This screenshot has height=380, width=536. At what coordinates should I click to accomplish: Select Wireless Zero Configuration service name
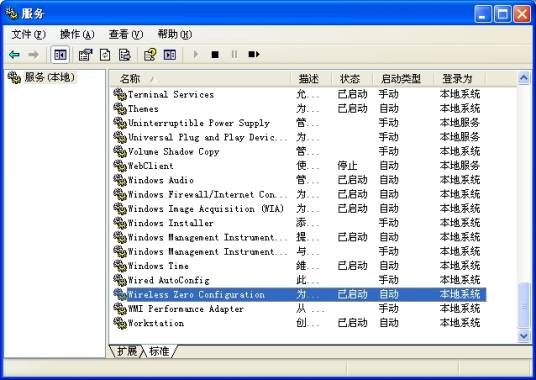pyautogui.click(x=196, y=295)
